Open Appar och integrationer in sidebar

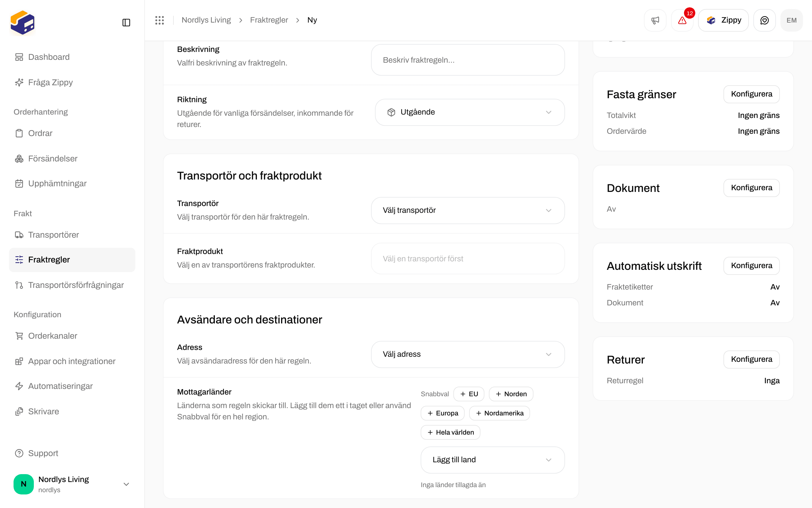point(72,361)
